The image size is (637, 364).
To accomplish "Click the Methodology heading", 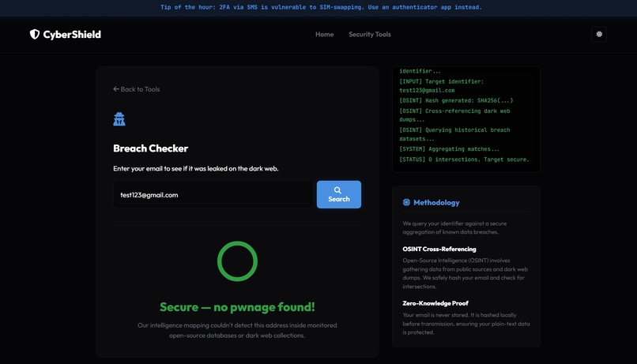I will point(436,202).
